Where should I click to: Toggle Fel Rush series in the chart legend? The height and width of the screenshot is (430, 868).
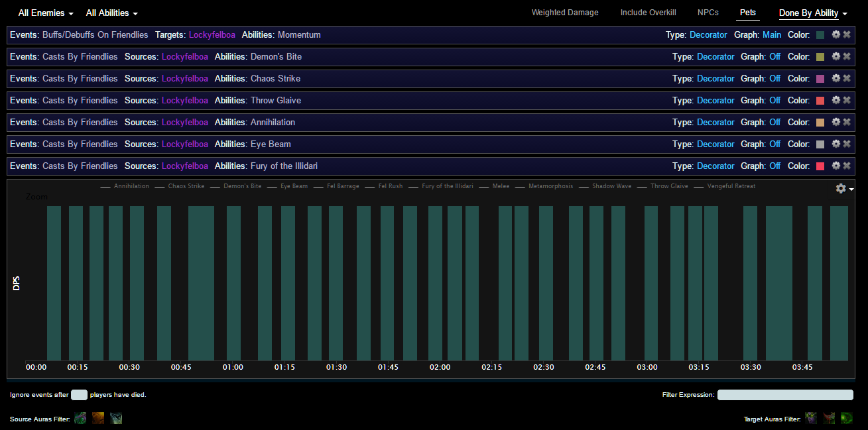(x=384, y=186)
